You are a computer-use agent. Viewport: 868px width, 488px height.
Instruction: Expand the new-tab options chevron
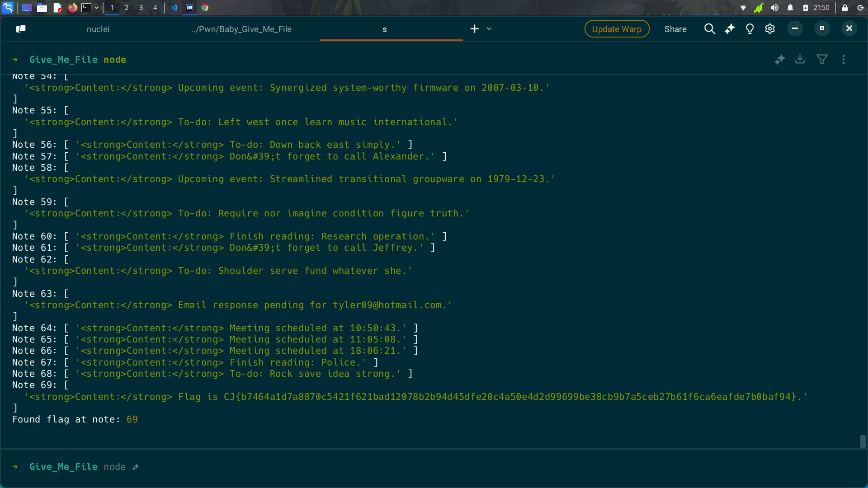click(x=489, y=29)
